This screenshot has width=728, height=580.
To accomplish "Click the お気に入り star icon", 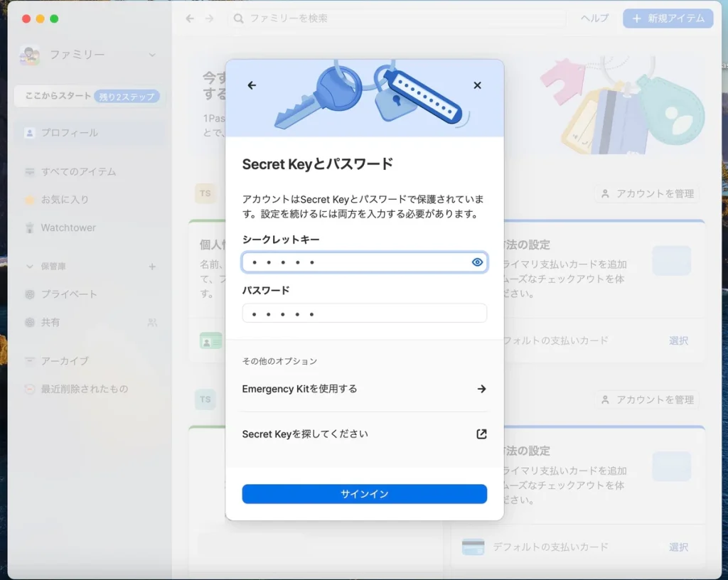I will pos(30,200).
